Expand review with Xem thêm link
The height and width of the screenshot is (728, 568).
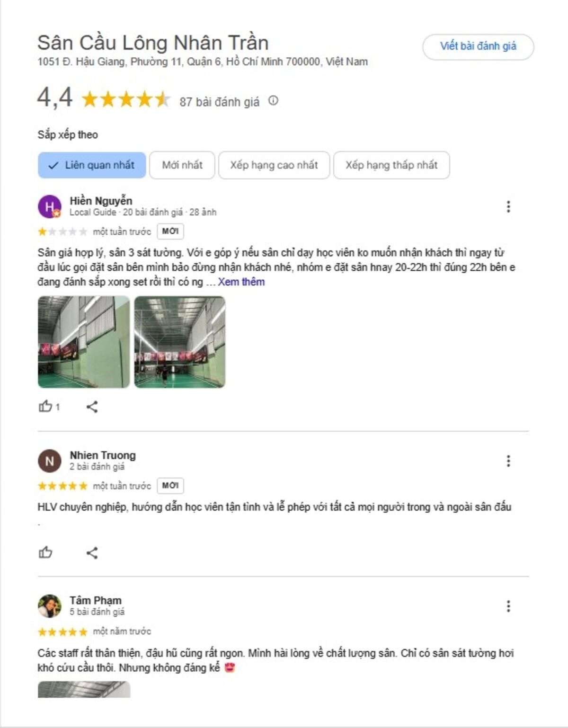[241, 282]
